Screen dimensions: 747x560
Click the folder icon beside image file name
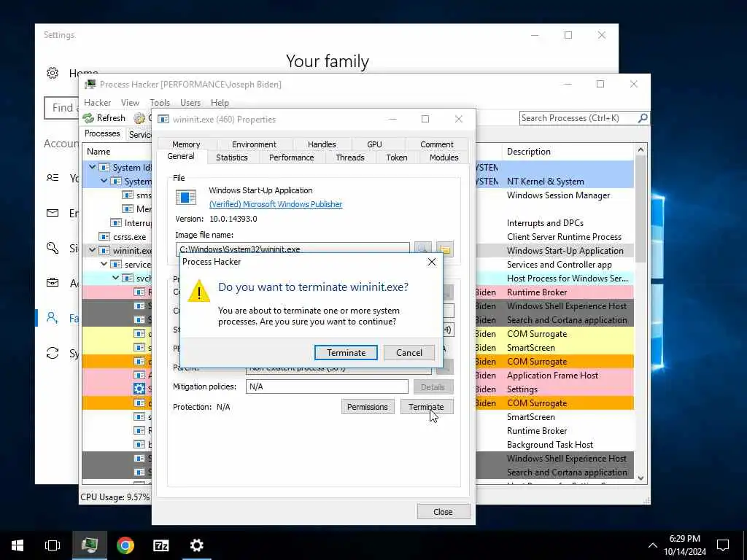click(x=445, y=249)
